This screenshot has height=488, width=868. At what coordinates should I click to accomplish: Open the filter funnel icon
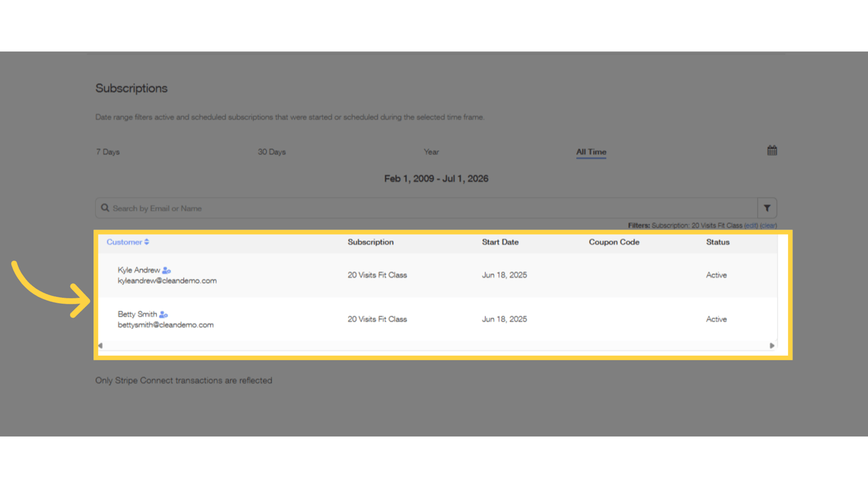[x=767, y=208]
